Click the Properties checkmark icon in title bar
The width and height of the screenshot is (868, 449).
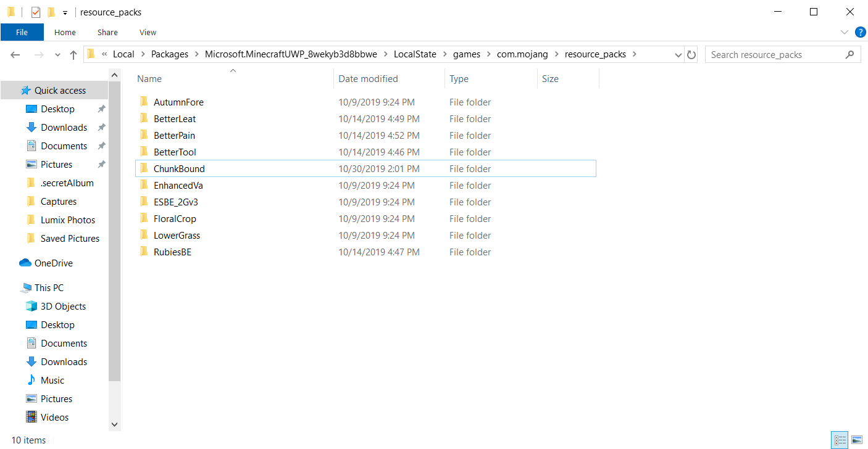(x=36, y=12)
